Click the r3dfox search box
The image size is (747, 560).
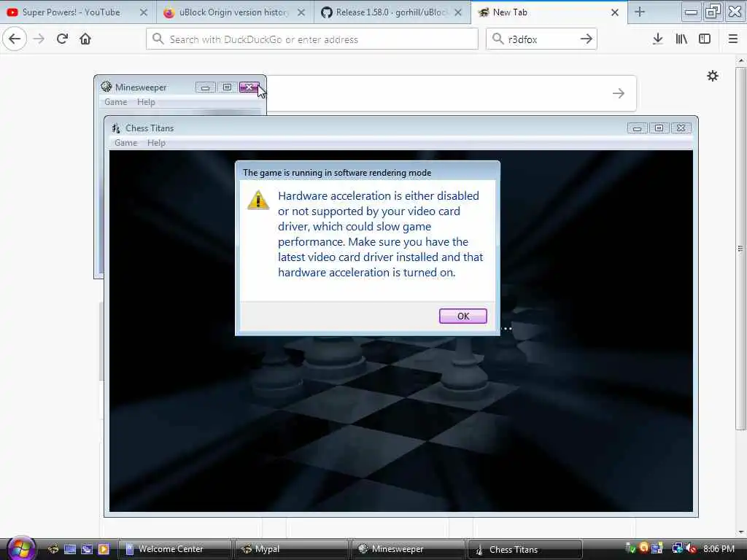542,39
